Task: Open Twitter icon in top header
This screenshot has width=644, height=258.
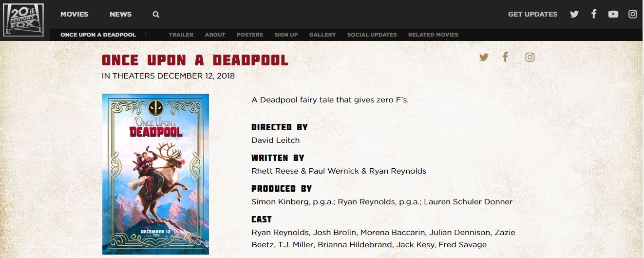Action: 574,14
